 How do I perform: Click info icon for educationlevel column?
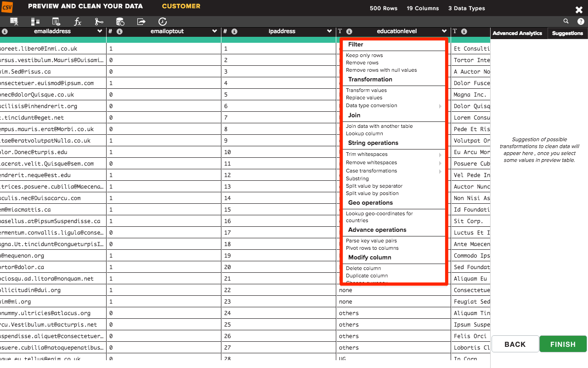tap(349, 32)
